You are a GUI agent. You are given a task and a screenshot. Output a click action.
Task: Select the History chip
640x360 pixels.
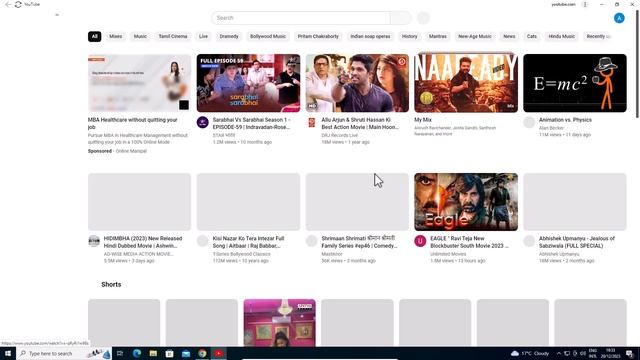409,36
